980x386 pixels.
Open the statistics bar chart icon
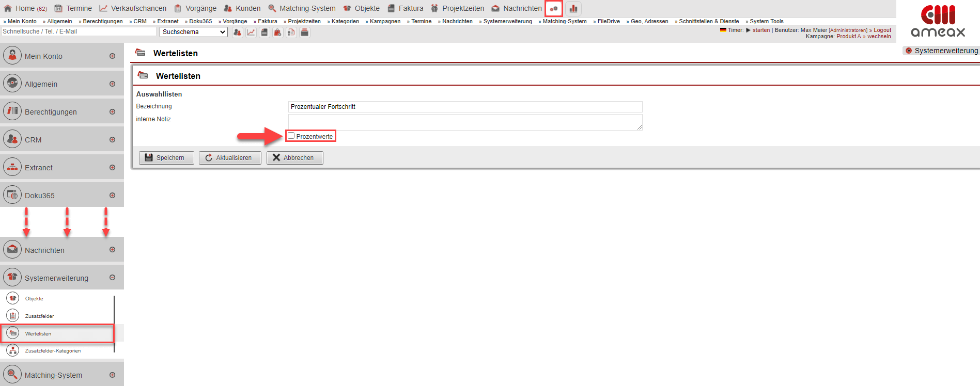click(573, 9)
